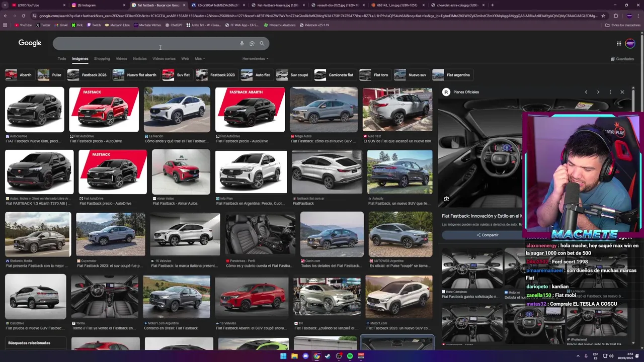Open the Números aleatorios bookmark
The height and width of the screenshot is (362, 644).
pyautogui.click(x=280, y=25)
